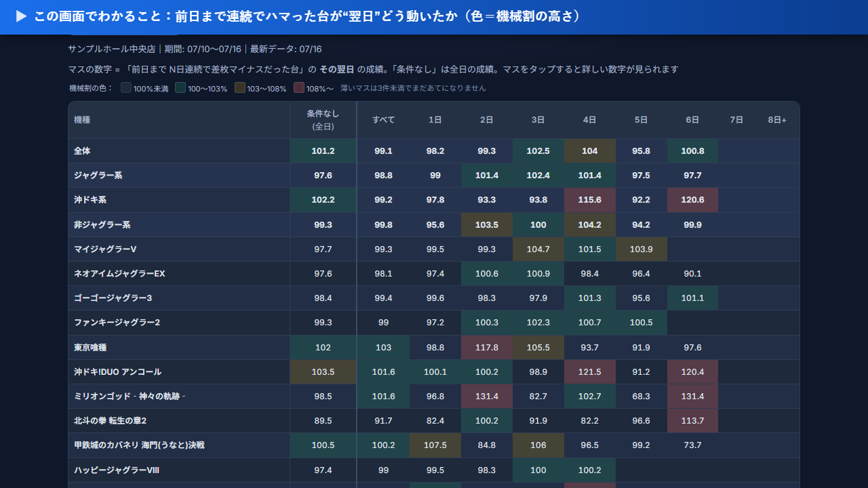Viewport: 868px width, 488px height.
Task: Tap the 104.2 cell in 非ジャグラー系 row
Action: (x=590, y=224)
